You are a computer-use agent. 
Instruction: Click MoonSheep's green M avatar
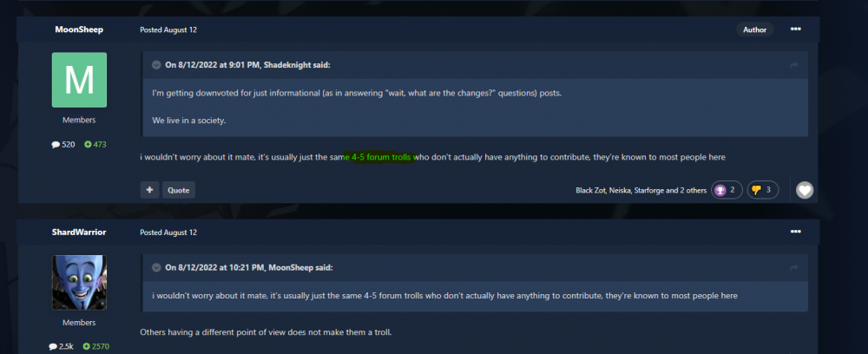(x=79, y=80)
